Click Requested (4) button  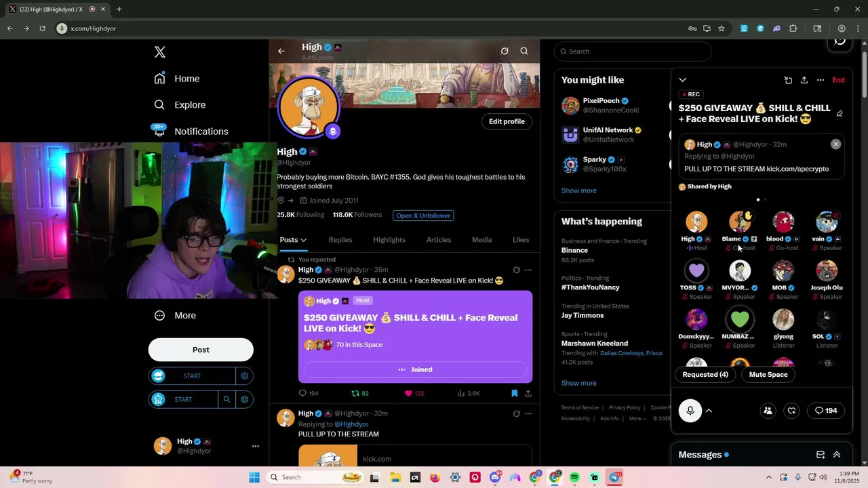pos(705,375)
